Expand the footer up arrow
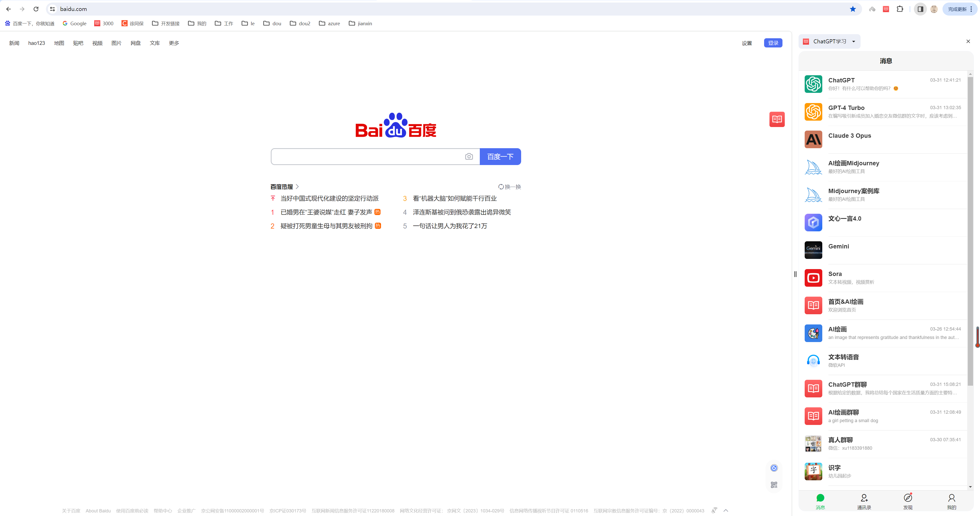The width and height of the screenshot is (980, 516). click(x=726, y=511)
